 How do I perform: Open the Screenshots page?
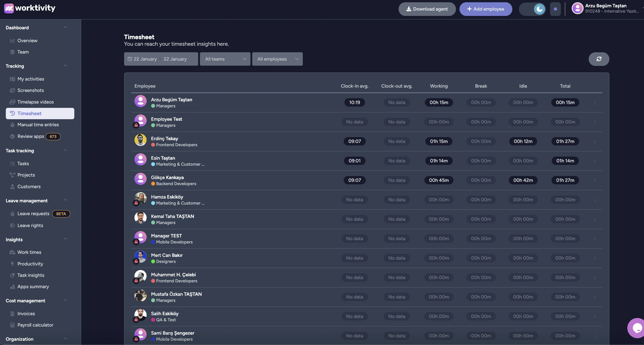tap(30, 90)
